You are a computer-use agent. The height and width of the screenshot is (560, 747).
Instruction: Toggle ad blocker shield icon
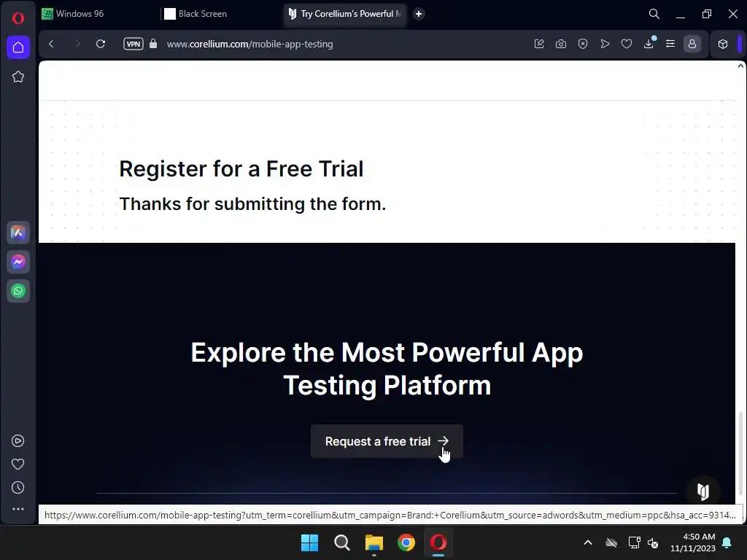click(583, 44)
